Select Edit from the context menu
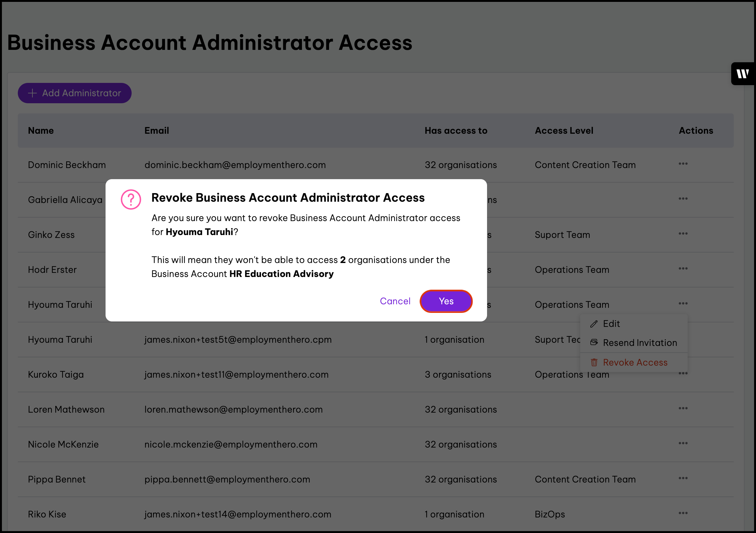Viewport: 756px width, 533px height. 611,324
